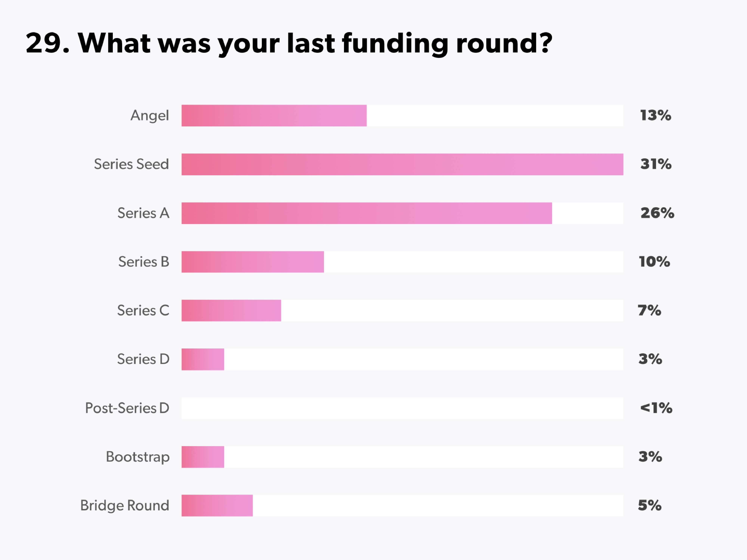
Task: Click the pink Series Seed bar
Action: point(402,164)
